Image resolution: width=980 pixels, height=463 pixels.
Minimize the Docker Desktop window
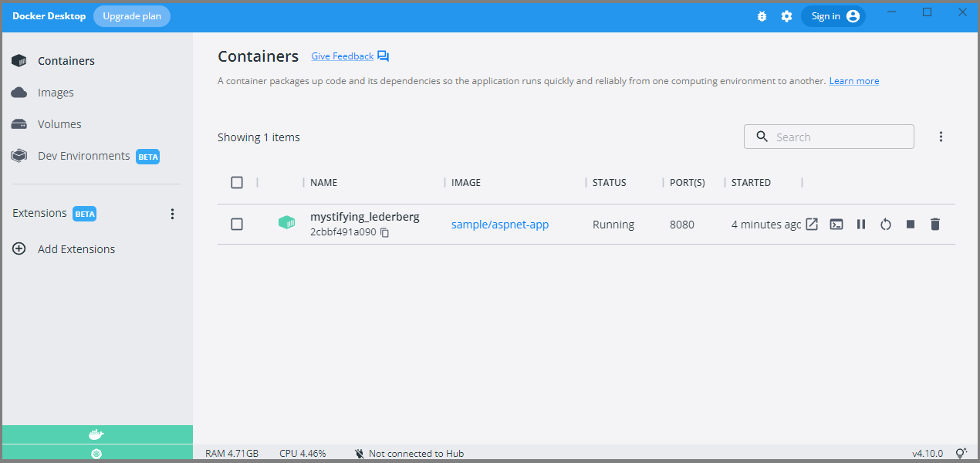pos(893,12)
